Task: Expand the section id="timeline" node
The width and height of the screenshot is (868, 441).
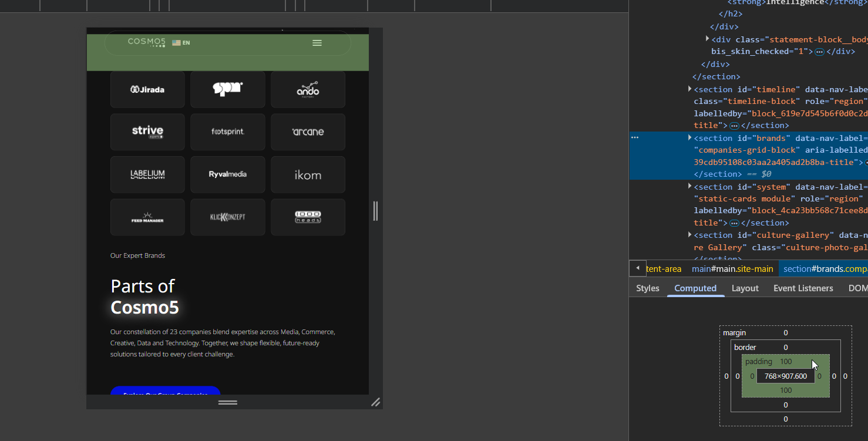Action: 690,89
